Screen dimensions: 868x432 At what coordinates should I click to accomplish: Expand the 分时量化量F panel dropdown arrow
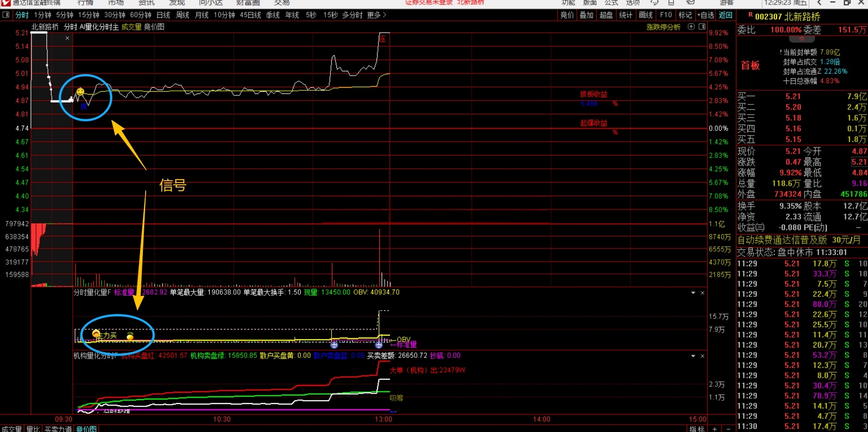[x=693, y=293]
